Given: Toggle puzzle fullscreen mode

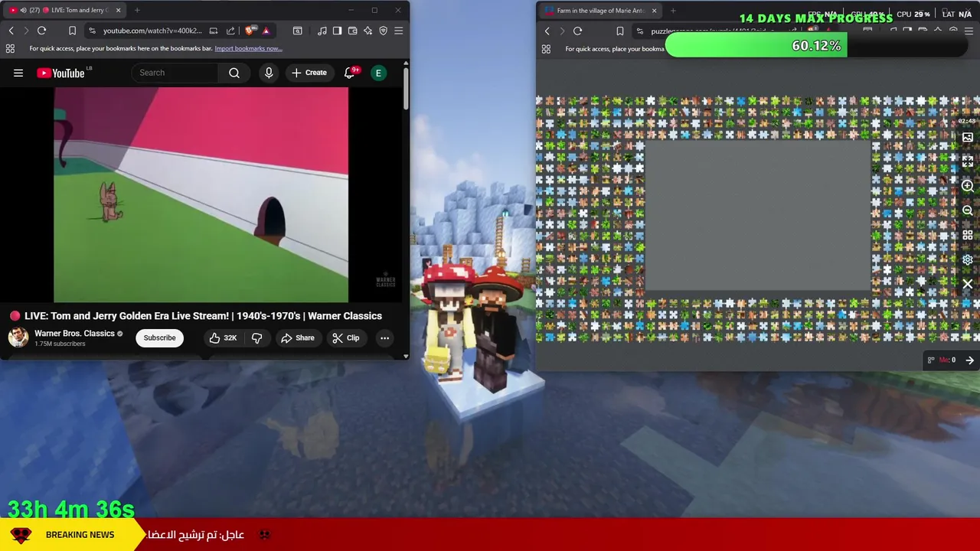Looking at the screenshot, I should point(968,161).
